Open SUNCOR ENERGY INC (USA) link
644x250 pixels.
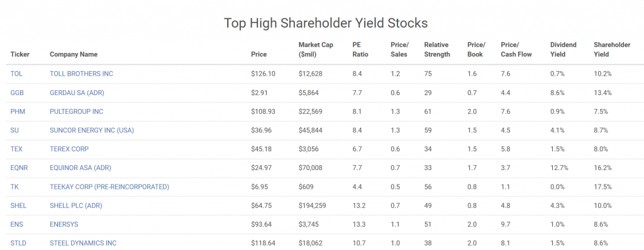(x=92, y=130)
